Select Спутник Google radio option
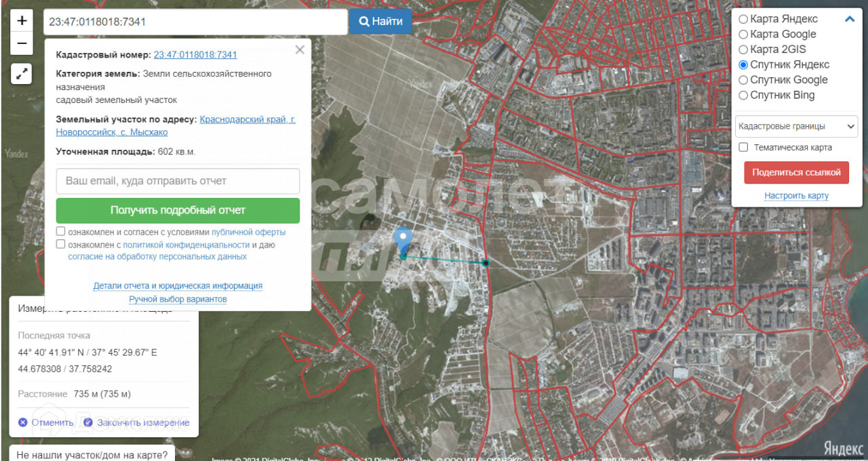 point(743,80)
